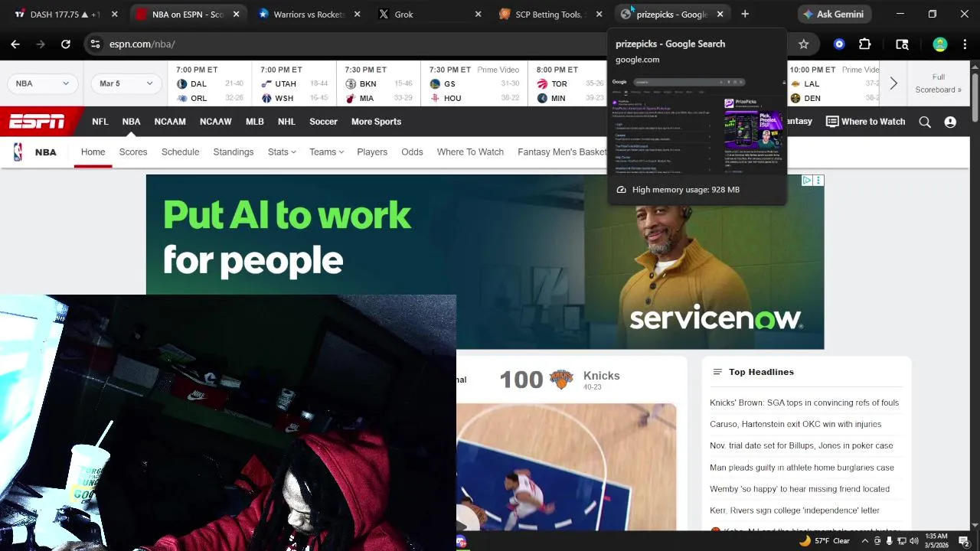The height and width of the screenshot is (551, 980).
Task: Open ad options three-dot icon
Action: pyautogui.click(x=818, y=181)
